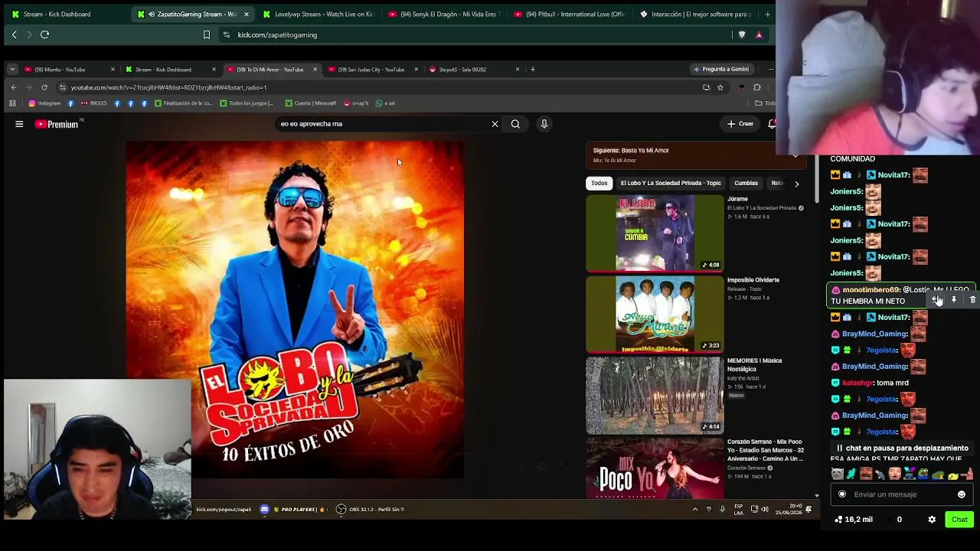Open Cuenta | Minecraft bookmark
This screenshot has width=980, height=551.
[x=310, y=103]
